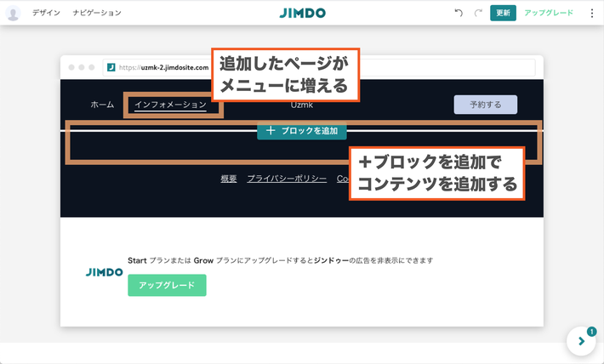This screenshot has height=364, width=604.
Task: Open the 概要 footer link
Action: click(x=229, y=179)
